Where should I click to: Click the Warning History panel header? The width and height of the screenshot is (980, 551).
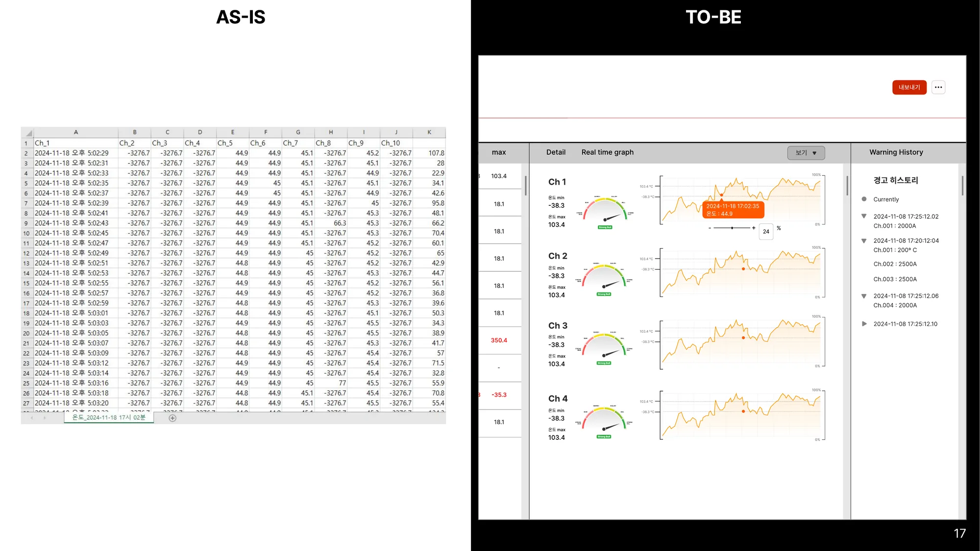896,152
